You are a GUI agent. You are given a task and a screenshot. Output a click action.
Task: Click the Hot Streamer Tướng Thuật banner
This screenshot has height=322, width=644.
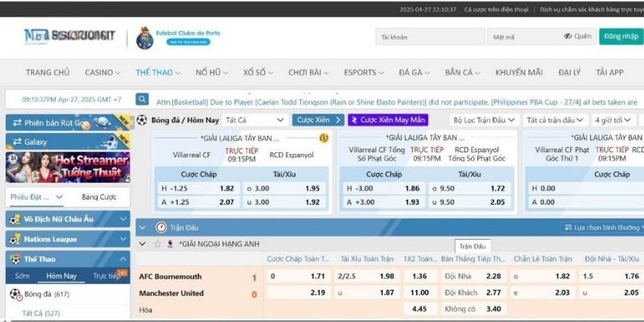pos(67,167)
